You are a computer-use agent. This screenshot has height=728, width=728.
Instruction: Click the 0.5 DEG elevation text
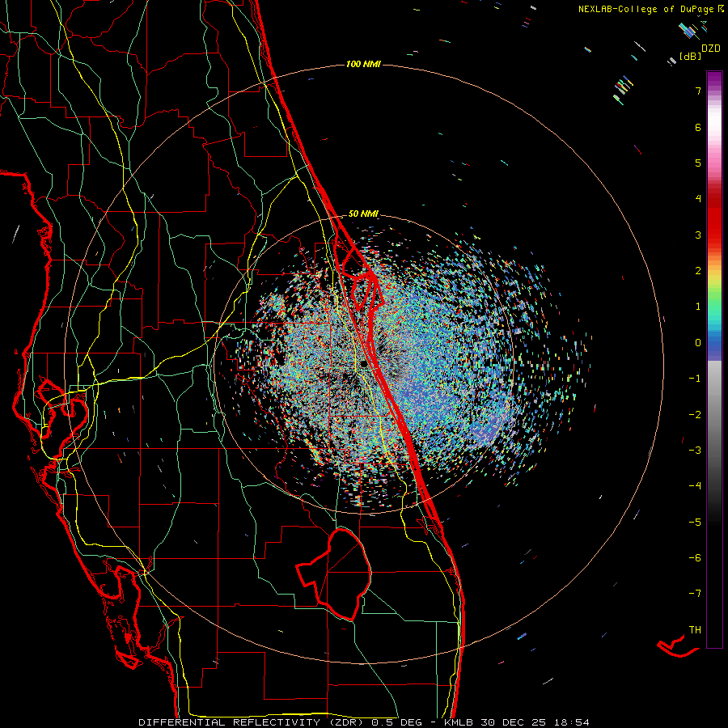(396, 722)
